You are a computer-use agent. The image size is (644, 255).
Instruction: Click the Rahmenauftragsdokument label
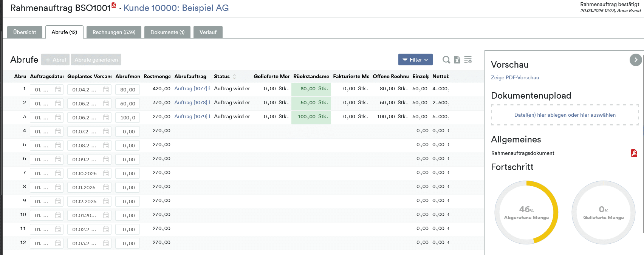pyautogui.click(x=523, y=153)
